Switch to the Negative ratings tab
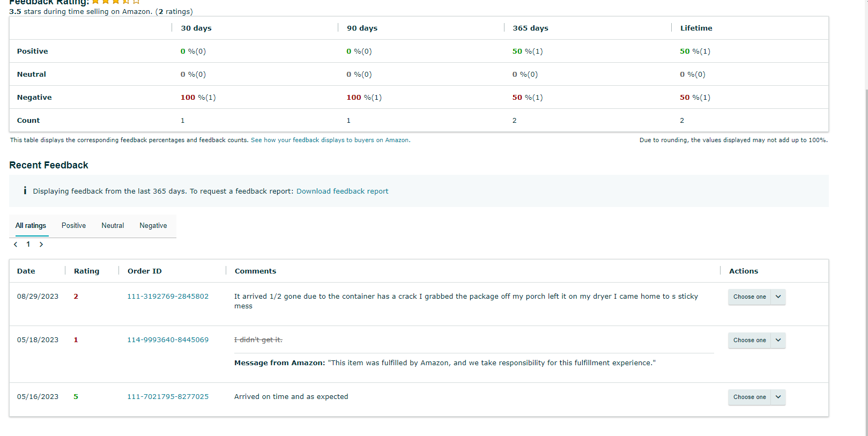868x436 pixels. tap(153, 226)
